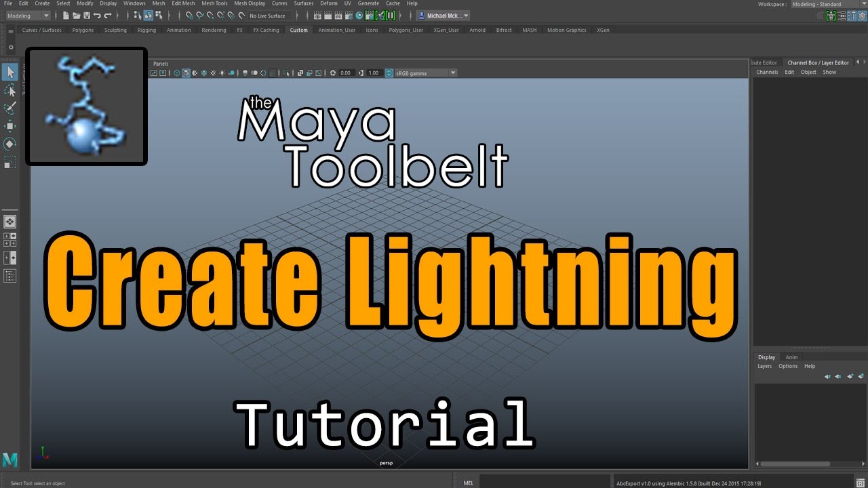The height and width of the screenshot is (488, 868).
Task: Start IPR render icon
Action: click(x=338, y=15)
